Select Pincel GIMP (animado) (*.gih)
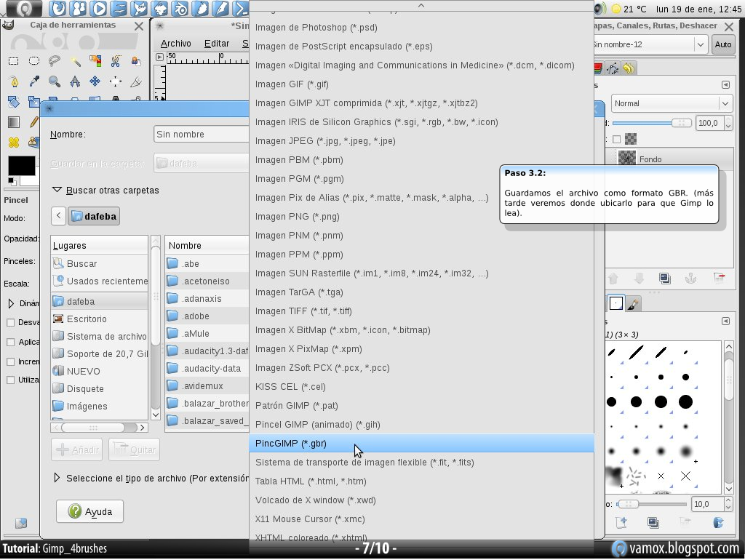Viewport: 745px width, 560px height. tap(421, 425)
